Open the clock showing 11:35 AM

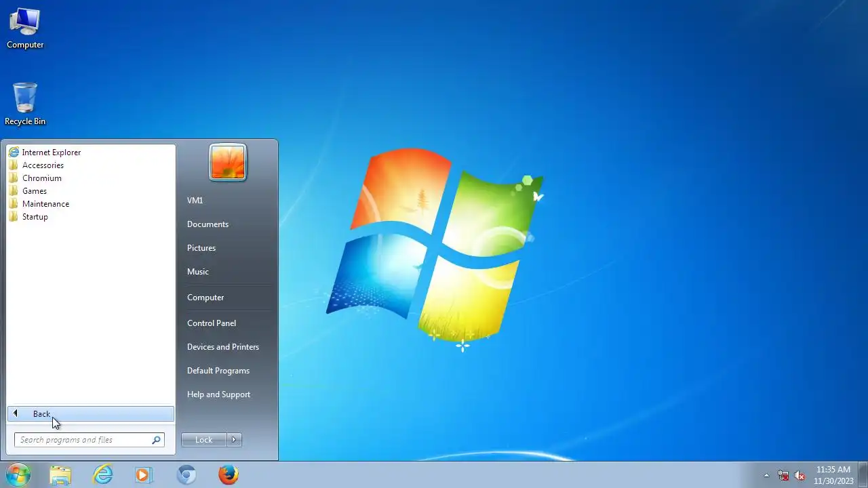point(833,475)
